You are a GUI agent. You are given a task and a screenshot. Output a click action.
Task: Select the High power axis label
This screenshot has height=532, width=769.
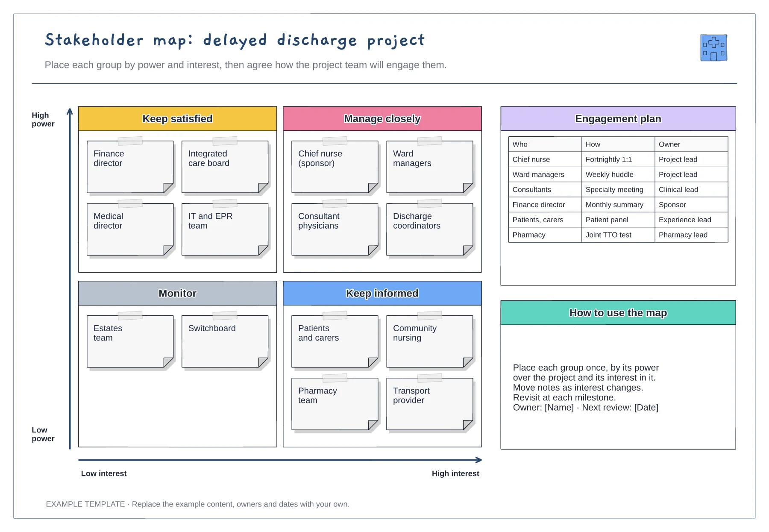pyautogui.click(x=43, y=120)
